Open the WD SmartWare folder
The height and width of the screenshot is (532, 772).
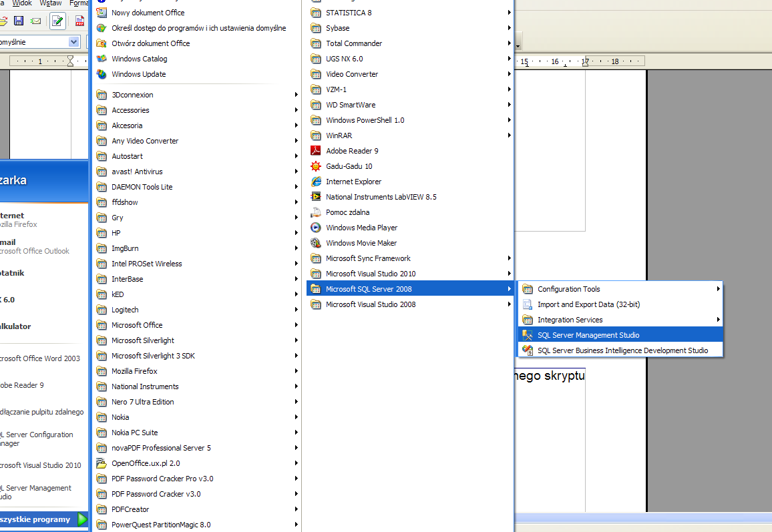click(409, 105)
